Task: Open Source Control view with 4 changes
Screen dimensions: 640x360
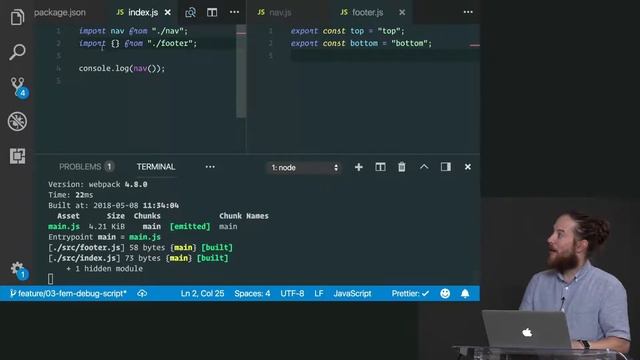Action: [18, 87]
